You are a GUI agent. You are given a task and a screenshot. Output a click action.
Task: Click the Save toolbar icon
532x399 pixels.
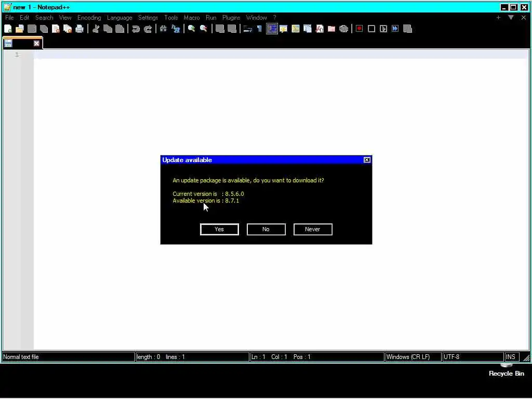point(32,29)
